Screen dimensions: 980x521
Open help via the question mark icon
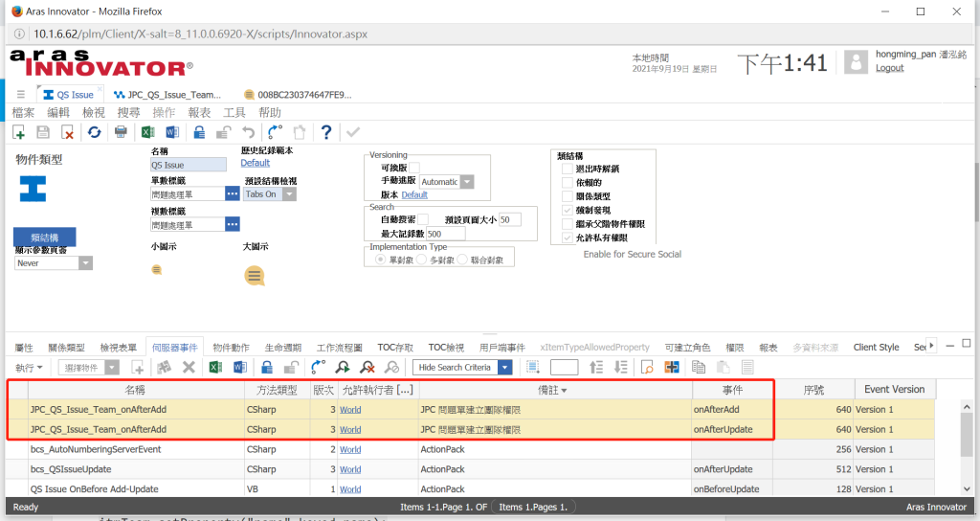click(x=326, y=132)
